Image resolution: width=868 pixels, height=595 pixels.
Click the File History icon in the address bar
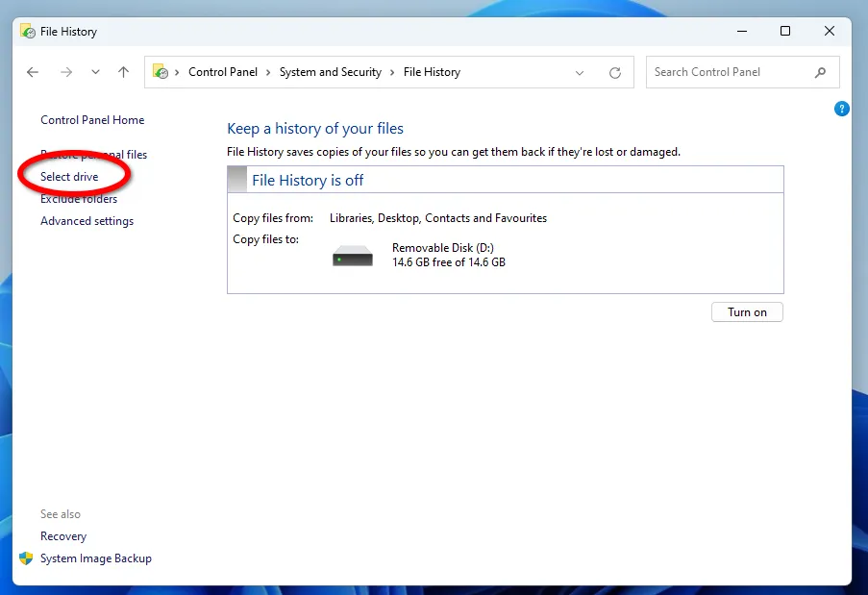(x=161, y=72)
